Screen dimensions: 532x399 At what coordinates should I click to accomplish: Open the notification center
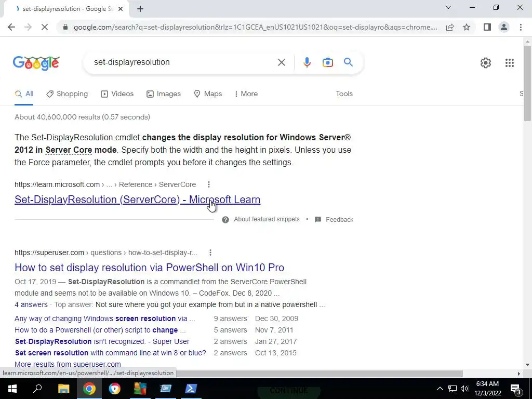tap(516, 389)
